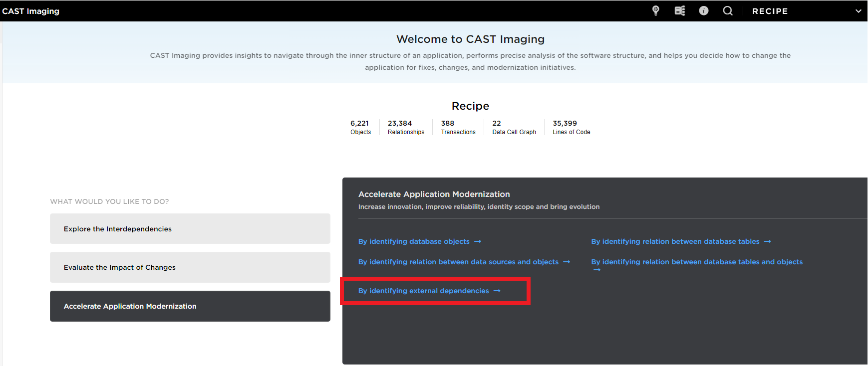
Task: Open relation between database tables link
Action: coord(675,241)
